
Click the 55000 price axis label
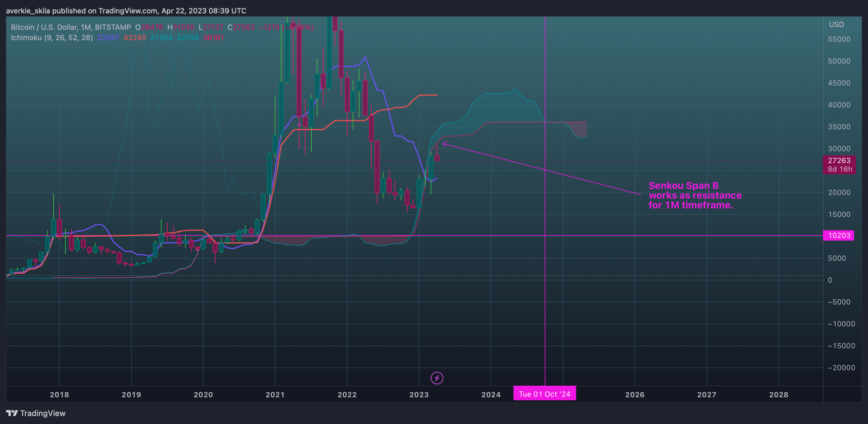[x=839, y=40]
